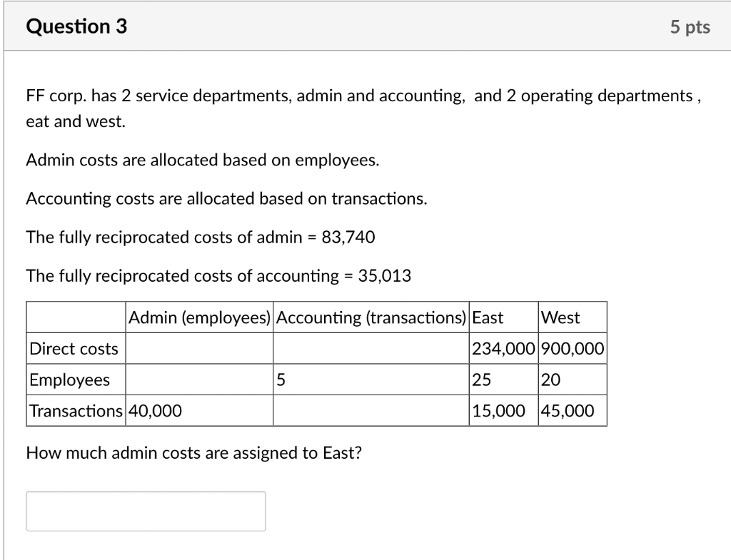Click the West column header

(555, 317)
